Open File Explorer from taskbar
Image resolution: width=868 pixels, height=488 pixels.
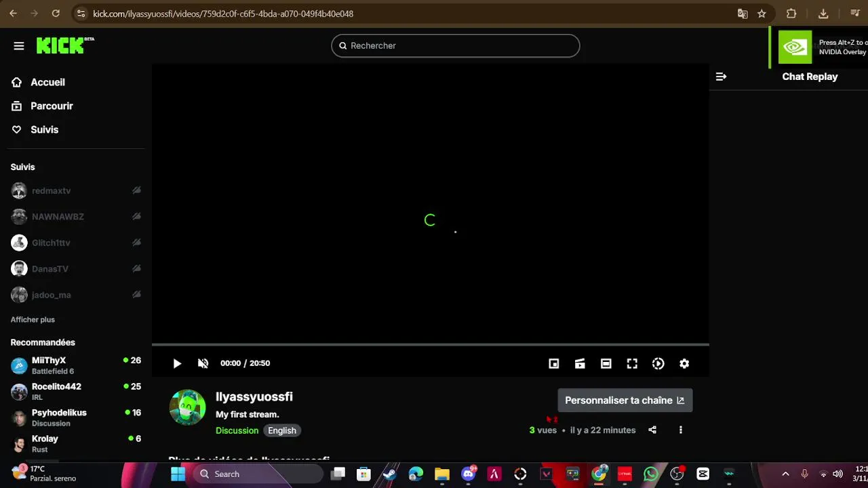[442, 474]
